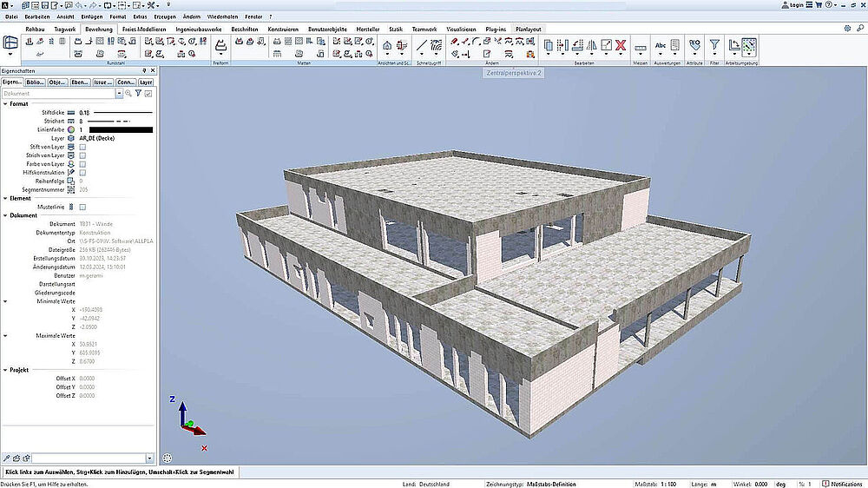Click the red X delete tool

point(621,45)
